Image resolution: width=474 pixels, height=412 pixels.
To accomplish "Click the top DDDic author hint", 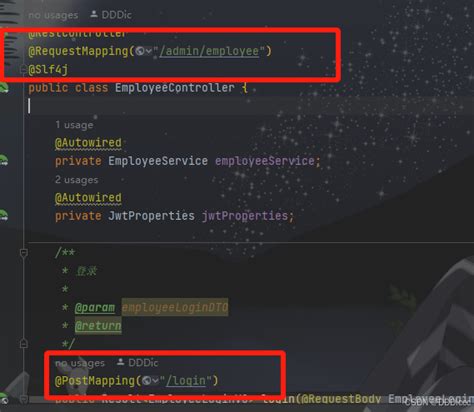I will 111,15.
